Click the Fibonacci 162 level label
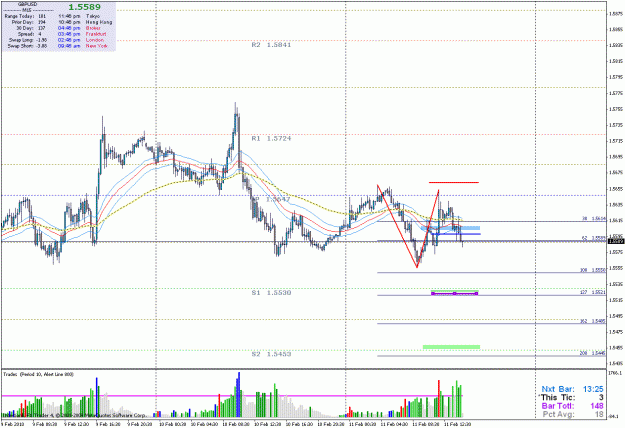 click(x=593, y=321)
